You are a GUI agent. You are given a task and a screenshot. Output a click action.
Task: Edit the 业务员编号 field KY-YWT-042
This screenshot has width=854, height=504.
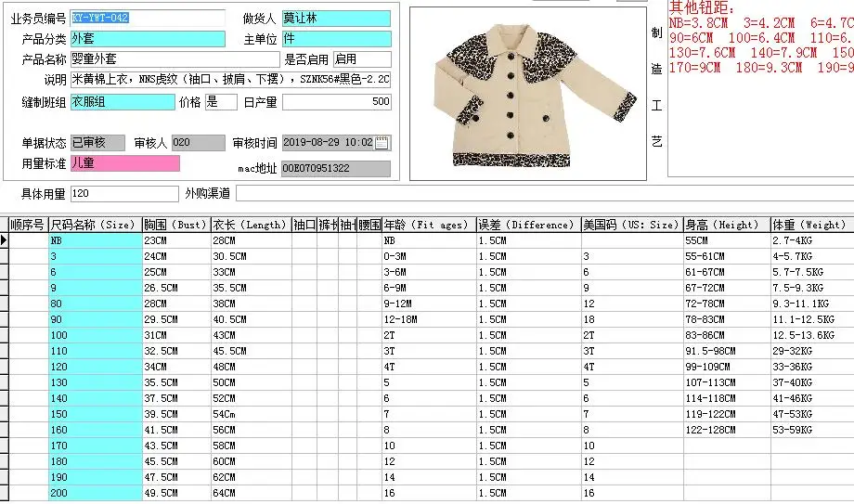point(148,18)
